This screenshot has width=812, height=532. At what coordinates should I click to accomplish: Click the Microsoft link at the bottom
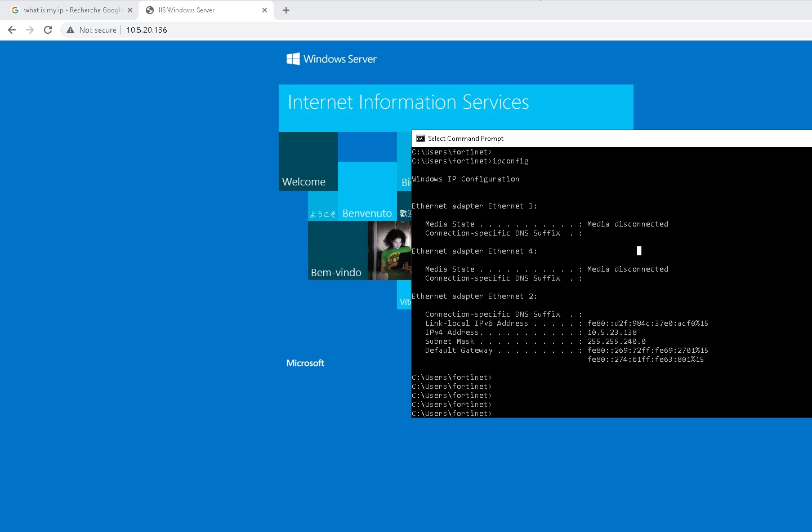click(x=305, y=363)
